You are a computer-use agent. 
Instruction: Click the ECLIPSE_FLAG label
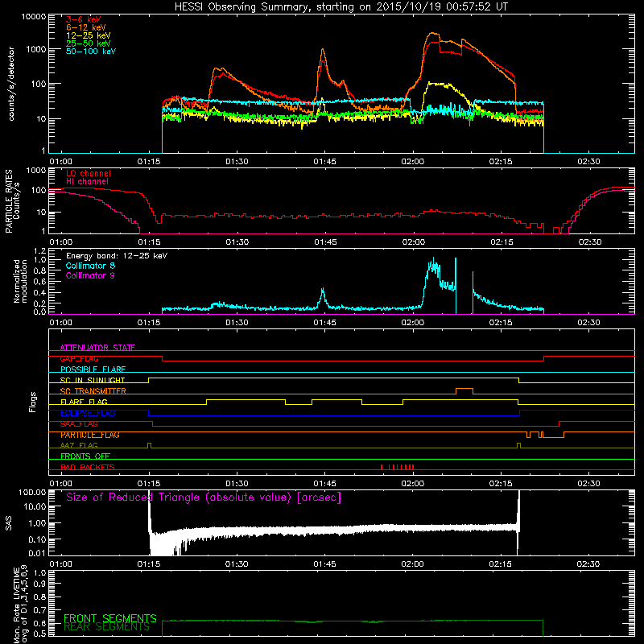point(88,413)
